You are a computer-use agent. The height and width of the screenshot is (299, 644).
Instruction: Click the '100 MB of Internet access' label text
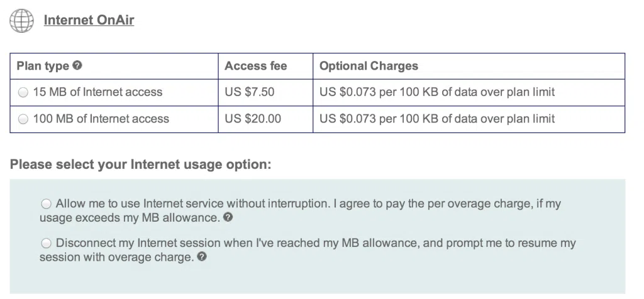click(101, 118)
